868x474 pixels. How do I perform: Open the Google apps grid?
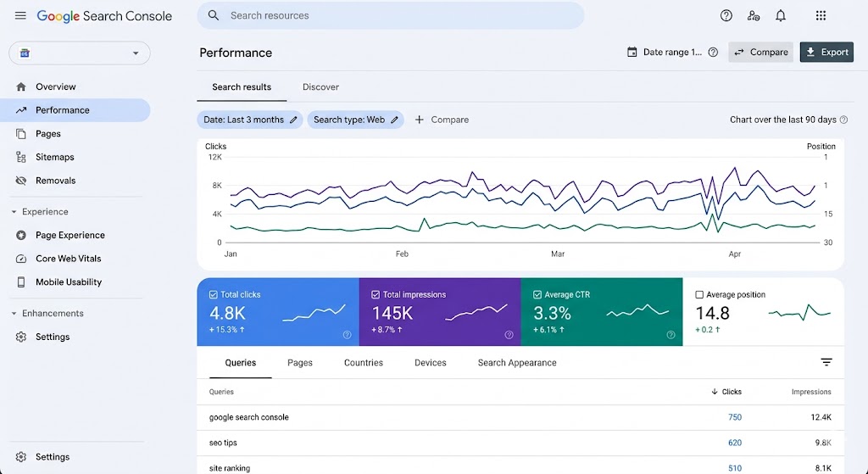click(x=821, y=15)
